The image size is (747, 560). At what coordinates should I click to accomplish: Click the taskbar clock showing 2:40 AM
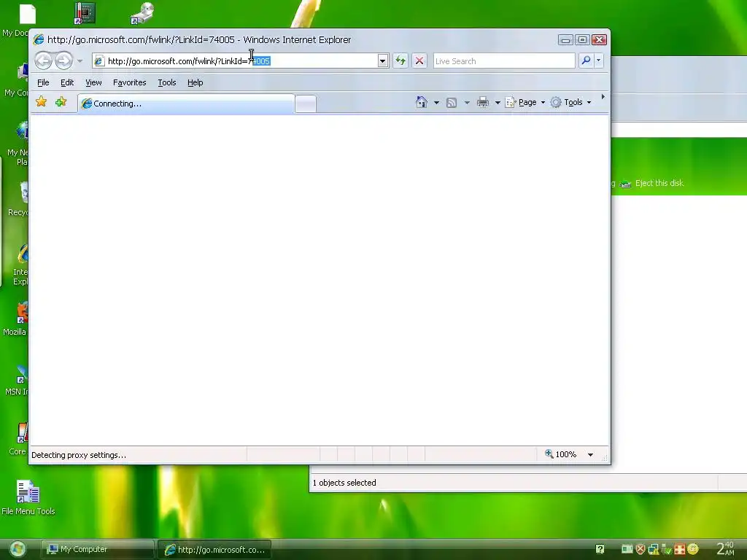click(726, 548)
